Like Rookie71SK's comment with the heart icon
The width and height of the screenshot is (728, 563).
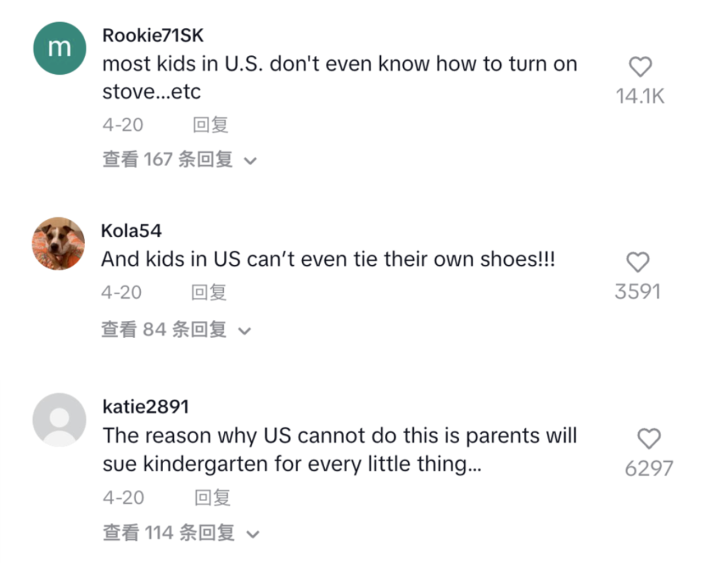click(640, 67)
